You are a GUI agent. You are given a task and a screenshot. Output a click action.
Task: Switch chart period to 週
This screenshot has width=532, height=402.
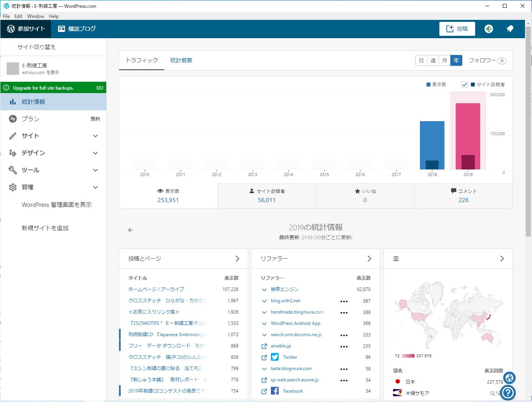[x=433, y=60]
